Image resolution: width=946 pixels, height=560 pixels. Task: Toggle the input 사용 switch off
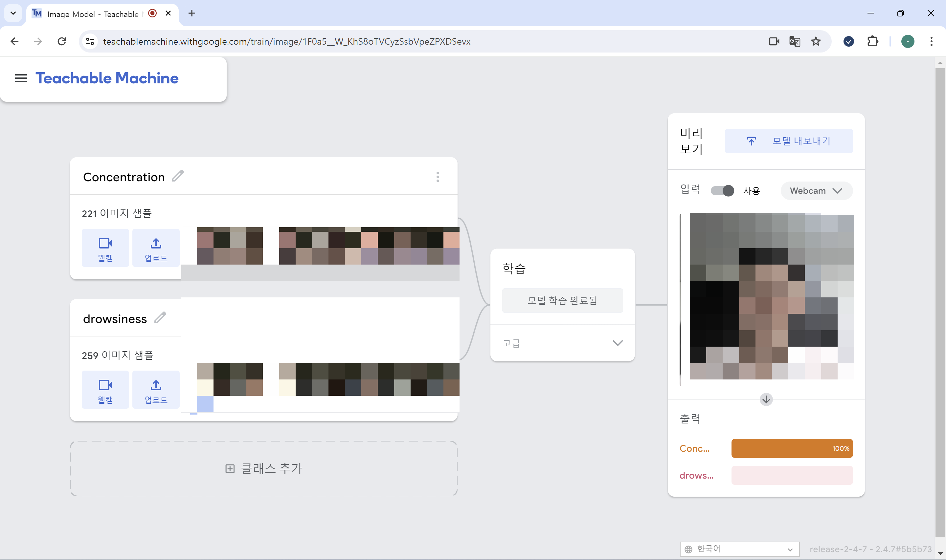tap(722, 191)
